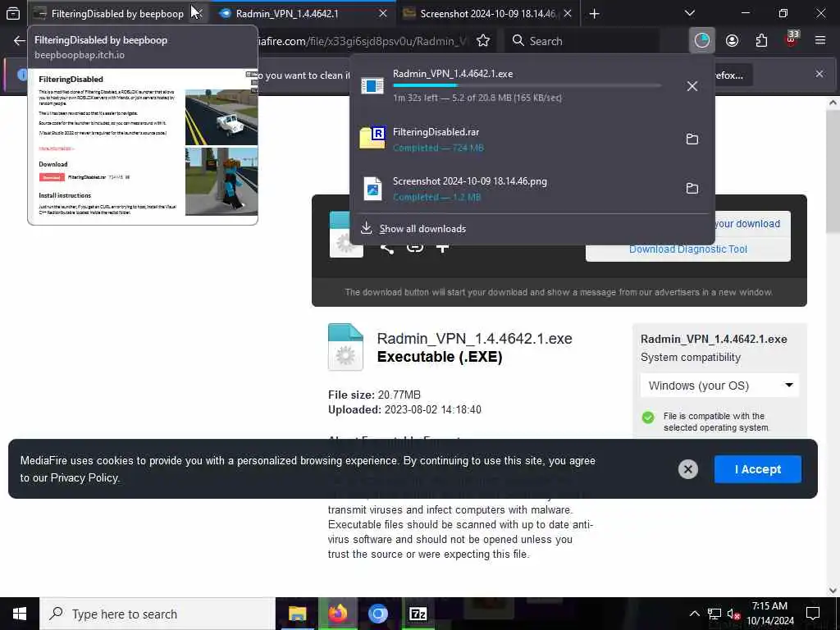Viewport: 840px width, 630px height.
Task: Cancel the Radmin_VPN_1.4.4642.1.exe download
Action: click(x=692, y=85)
